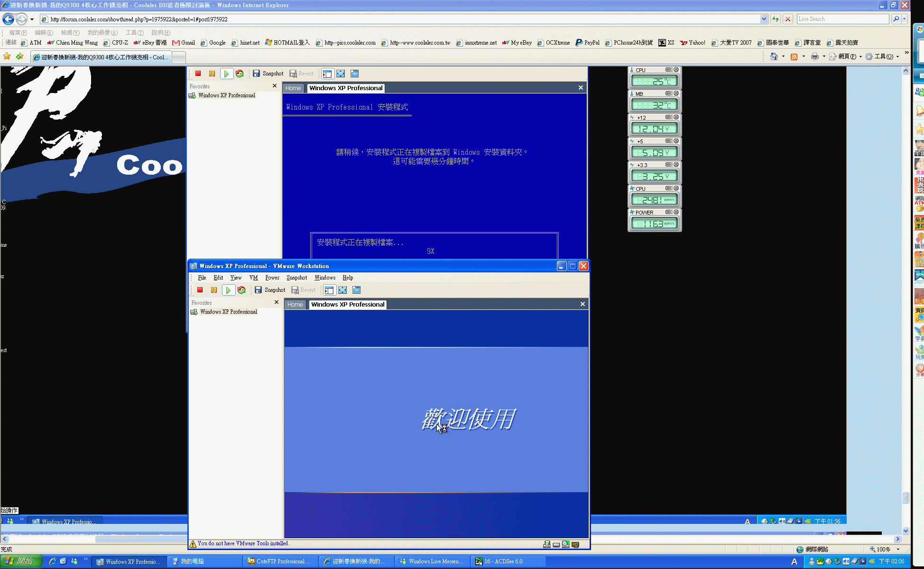Click the hard disk icon in VMware status bar

[x=556, y=544]
